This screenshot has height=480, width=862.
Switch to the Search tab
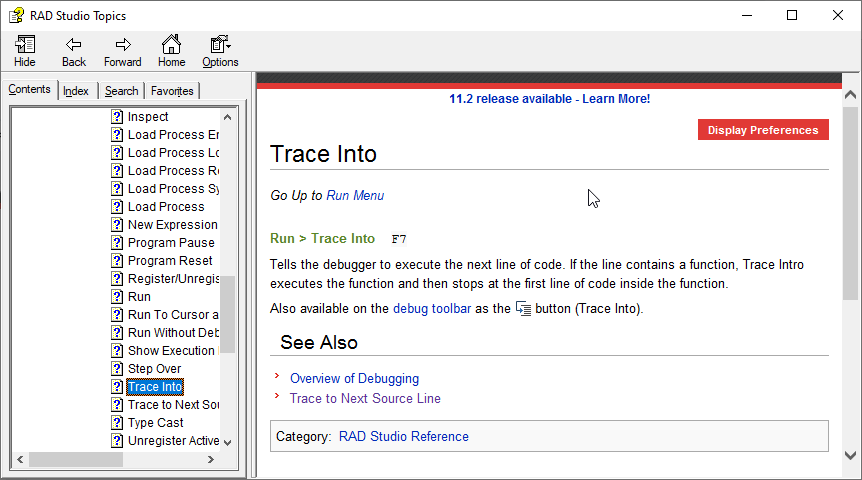[121, 91]
